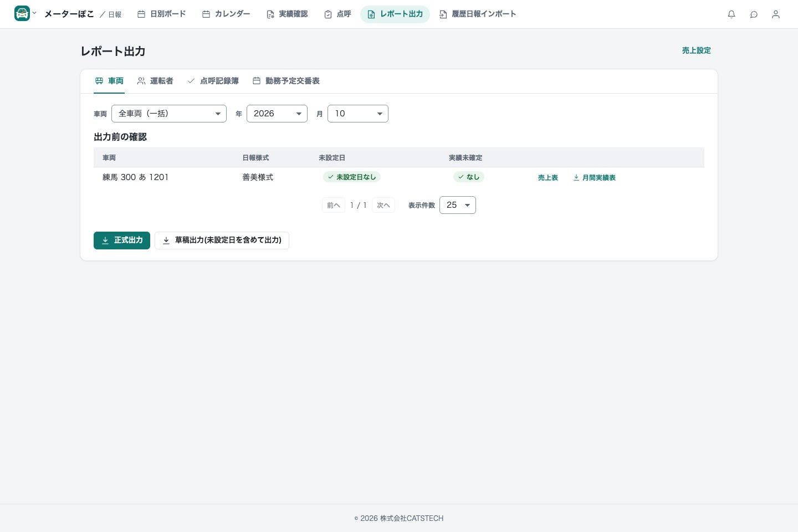Open the 車両 dropdown showing 全車両（一括）
Viewport: 798px width, 532px height.
pyautogui.click(x=169, y=114)
